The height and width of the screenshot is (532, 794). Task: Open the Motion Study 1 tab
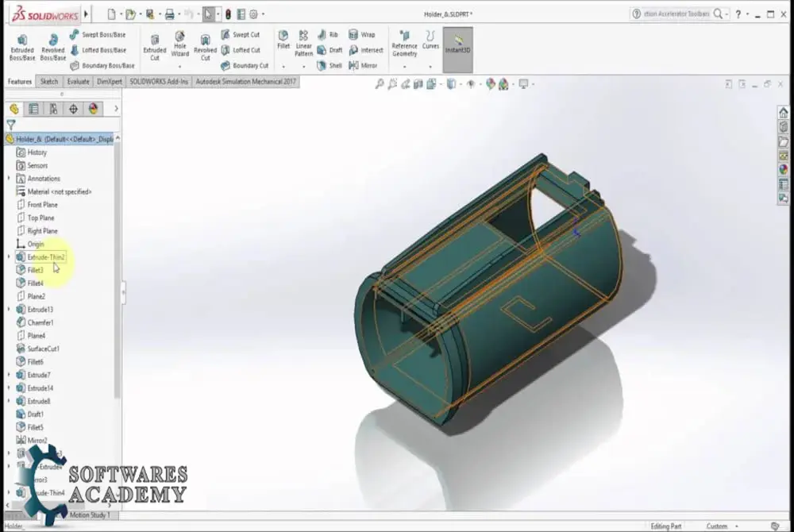click(89, 515)
